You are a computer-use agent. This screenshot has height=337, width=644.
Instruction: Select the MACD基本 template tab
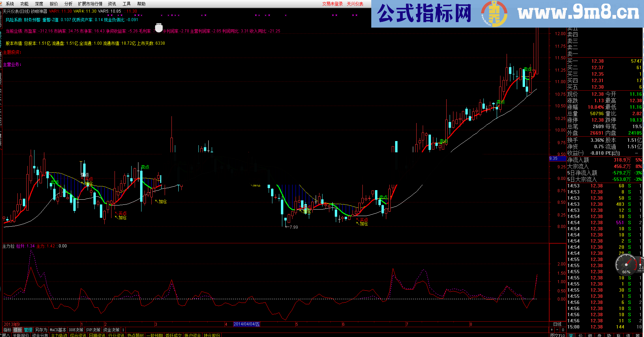[x=58, y=330]
